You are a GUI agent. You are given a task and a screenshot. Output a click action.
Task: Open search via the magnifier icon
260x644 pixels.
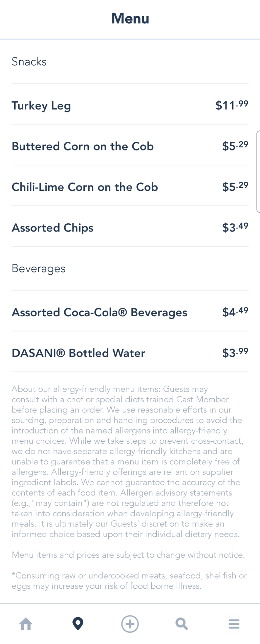tap(182, 624)
